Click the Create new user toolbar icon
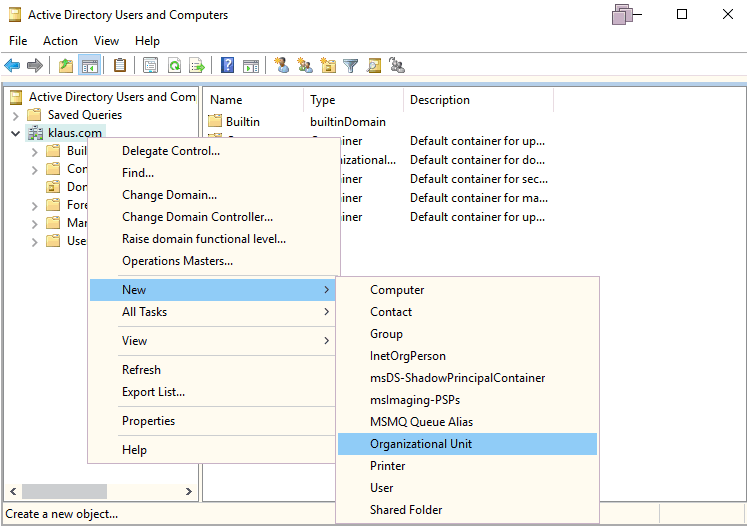 282,66
